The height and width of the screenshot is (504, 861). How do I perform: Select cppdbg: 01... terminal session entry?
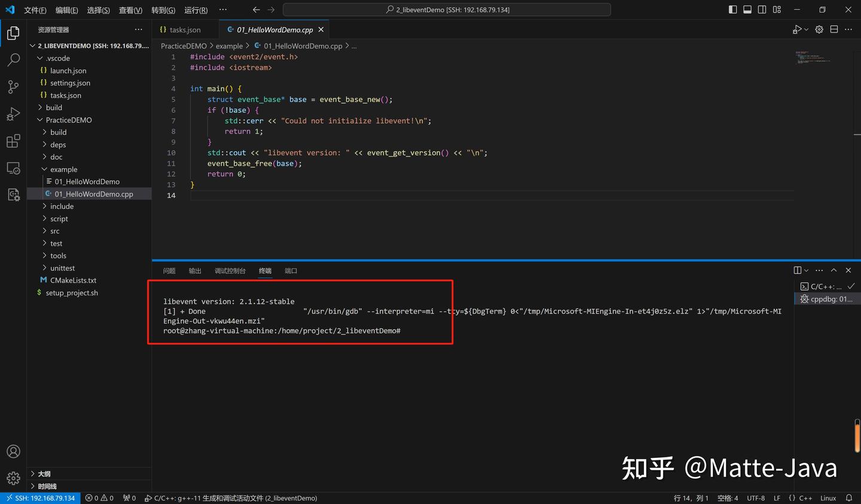[x=827, y=299]
